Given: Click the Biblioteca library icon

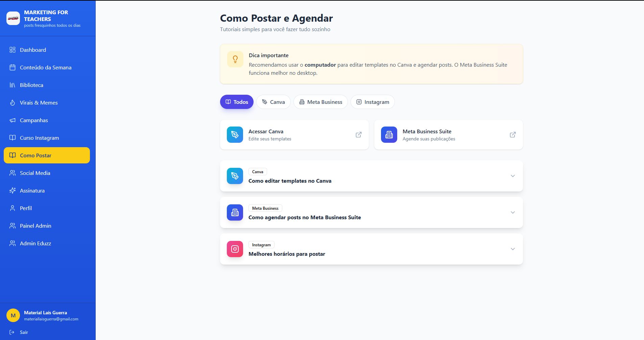Looking at the screenshot, I should click(13, 85).
